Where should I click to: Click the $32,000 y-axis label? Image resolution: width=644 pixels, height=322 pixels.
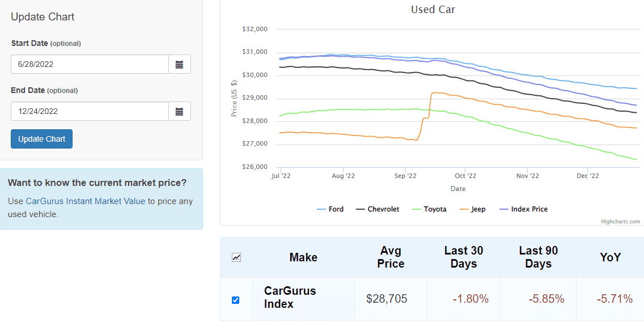coord(254,29)
